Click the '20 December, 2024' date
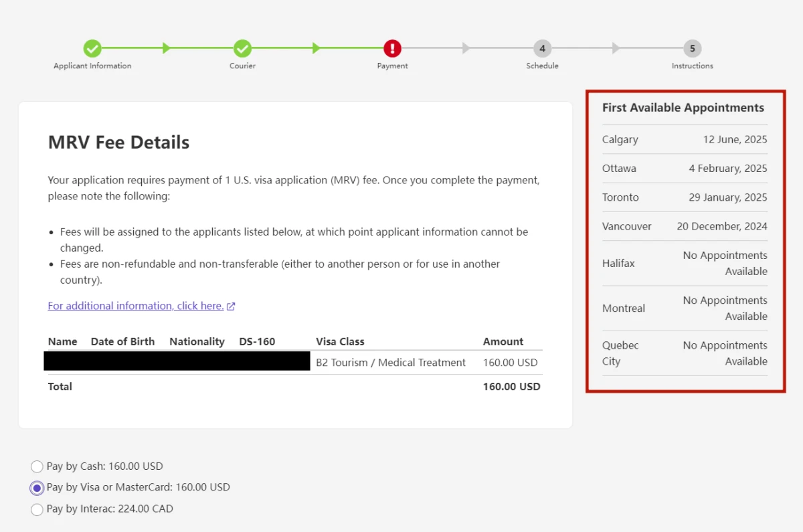The width and height of the screenshot is (803, 532). [722, 226]
